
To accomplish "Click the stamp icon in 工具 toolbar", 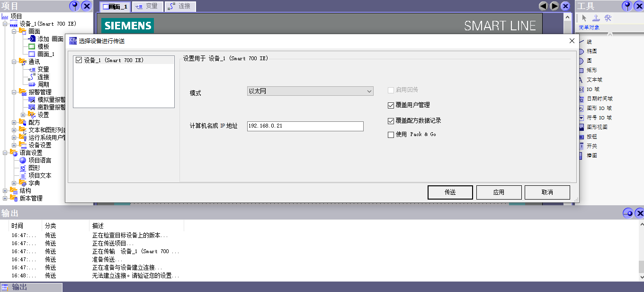I will (596, 18).
